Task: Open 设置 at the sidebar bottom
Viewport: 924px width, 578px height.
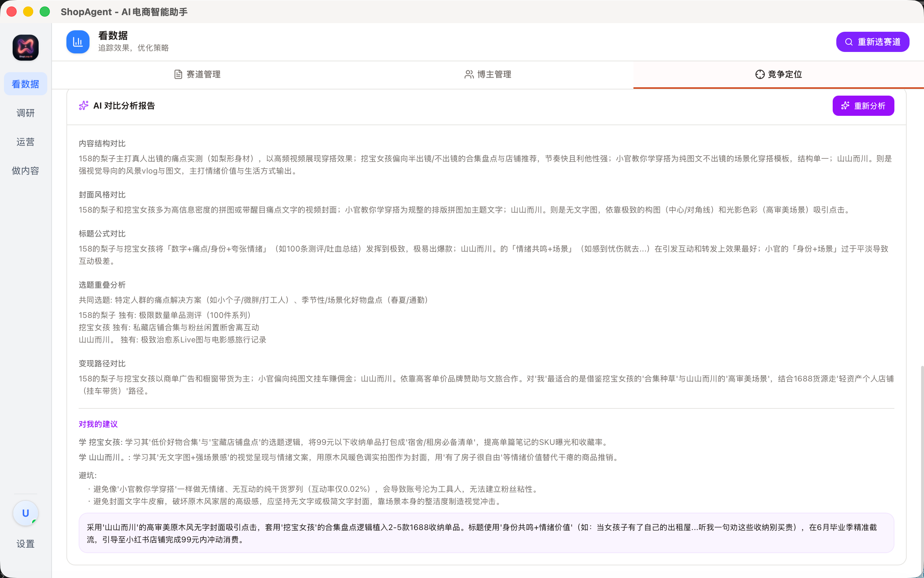Action: pyautogui.click(x=25, y=544)
